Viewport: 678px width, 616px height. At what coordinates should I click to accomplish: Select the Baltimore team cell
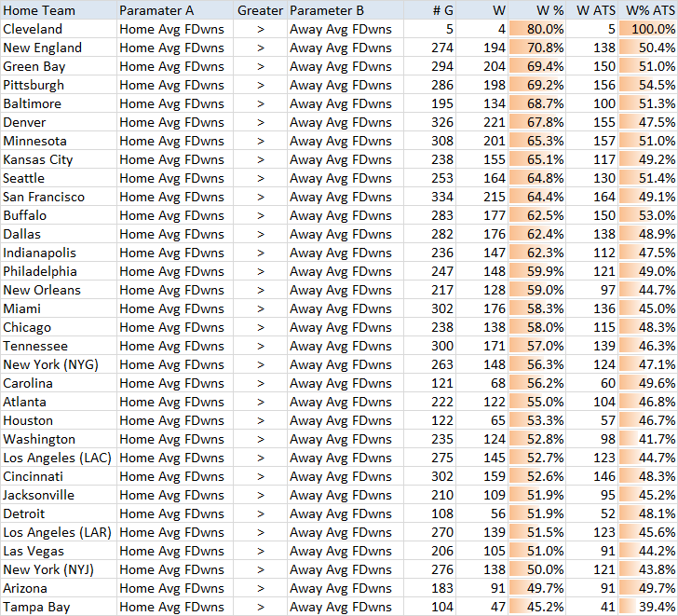pyautogui.click(x=59, y=103)
